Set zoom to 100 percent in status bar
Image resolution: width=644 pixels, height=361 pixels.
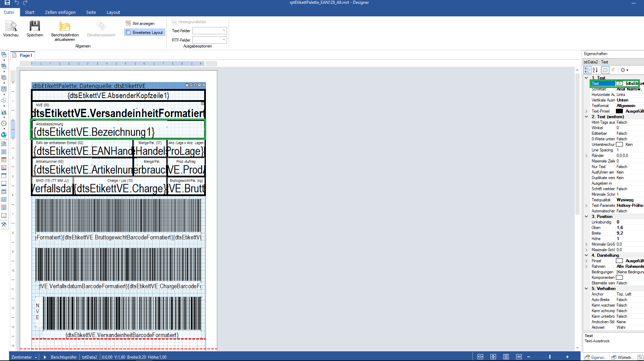click(519, 357)
